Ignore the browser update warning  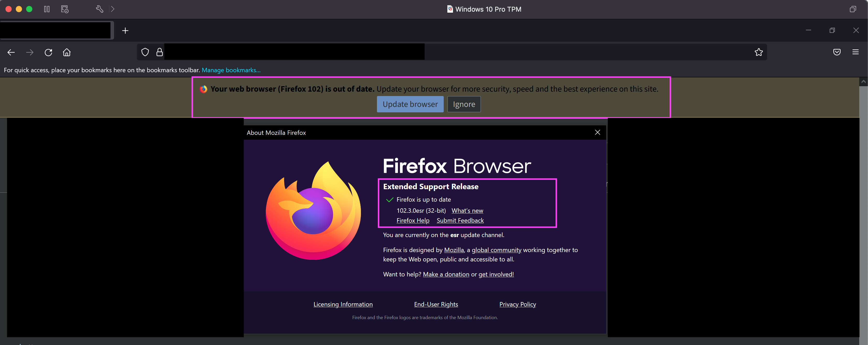464,104
